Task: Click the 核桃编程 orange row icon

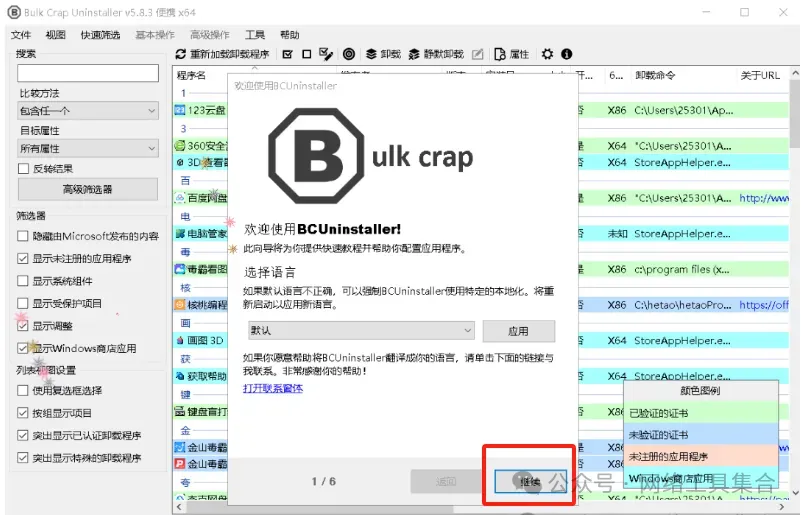Action: point(180,305)
